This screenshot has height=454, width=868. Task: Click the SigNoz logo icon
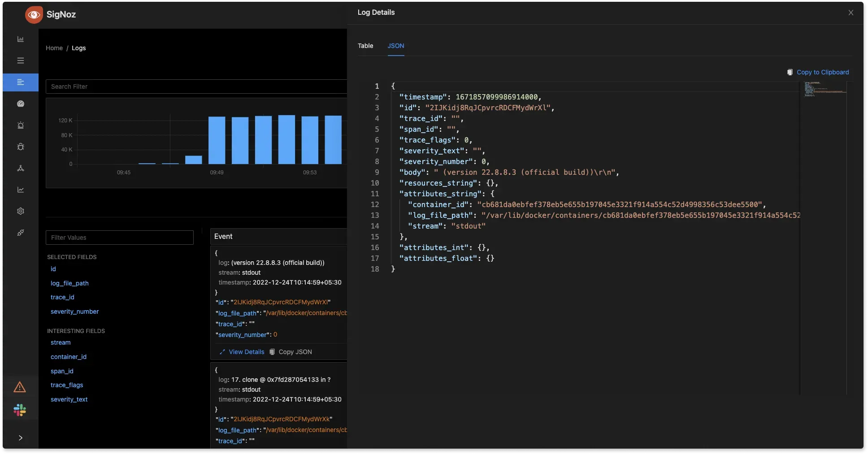[34, 15]
